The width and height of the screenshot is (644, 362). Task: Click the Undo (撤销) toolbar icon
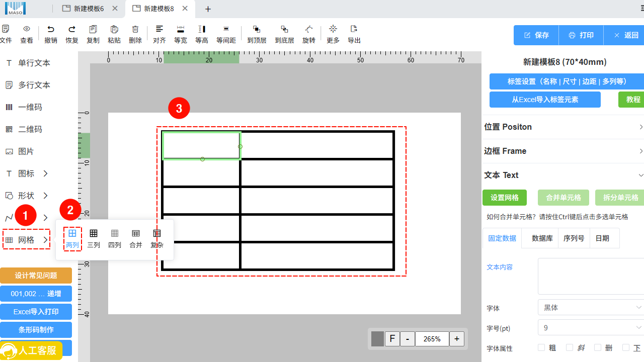point(50,30)
